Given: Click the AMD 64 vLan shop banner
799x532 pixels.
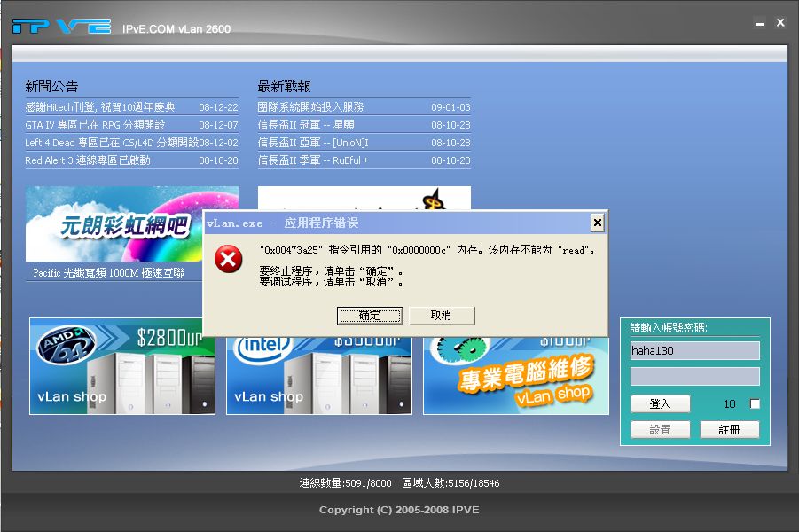Looking at the screenshot, I should [122, 366].
